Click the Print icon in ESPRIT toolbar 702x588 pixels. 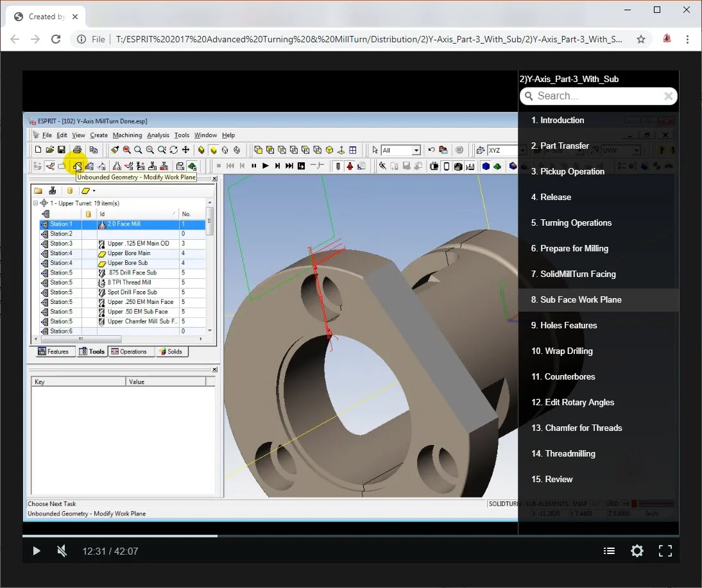pos(77,150)
